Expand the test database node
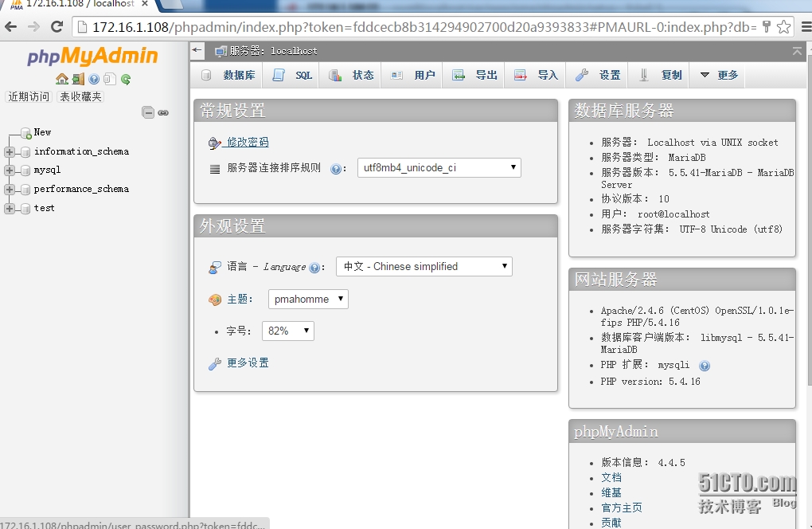This screenshot has height=529, width=812. coord(10,208)
